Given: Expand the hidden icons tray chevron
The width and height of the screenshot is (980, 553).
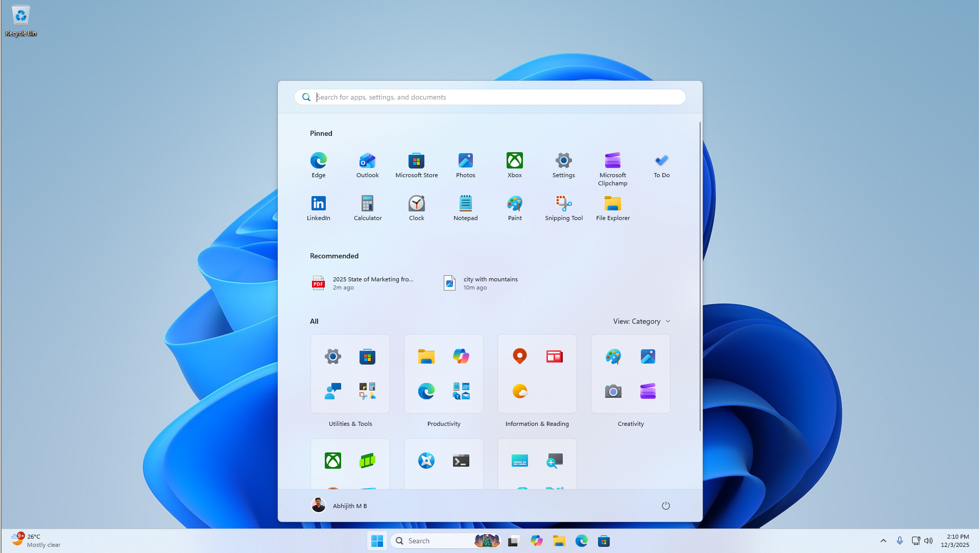Looking at the screenshot, I should pyautogui.click(x=883, y=540).
